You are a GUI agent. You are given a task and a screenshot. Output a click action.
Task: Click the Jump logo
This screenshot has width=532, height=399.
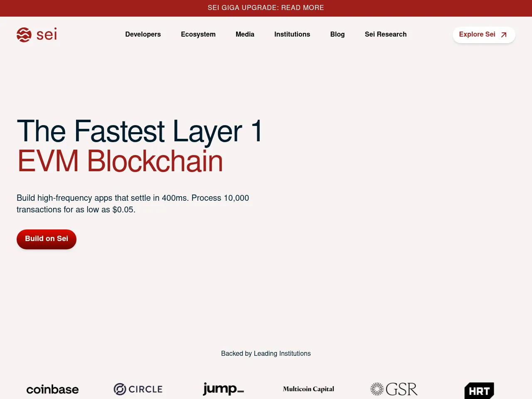tap(223, 389)
